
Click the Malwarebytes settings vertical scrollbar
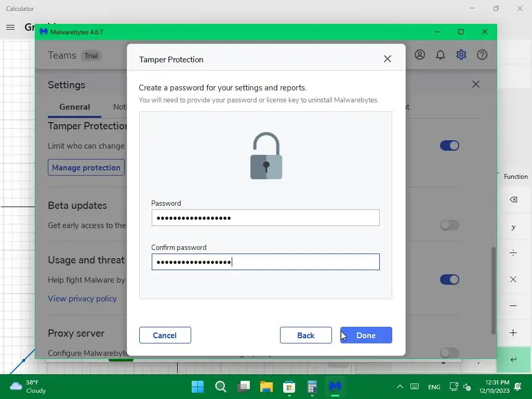pyautogui.click(x=494, y=290)
